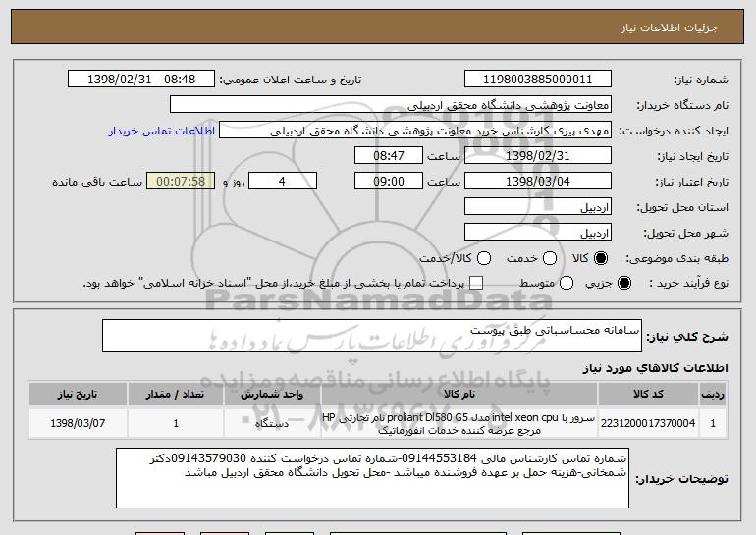This screenshot has width=756, height=535.
Task: Click the واحد شمارش column header
Action: click(x=272, y=395)
